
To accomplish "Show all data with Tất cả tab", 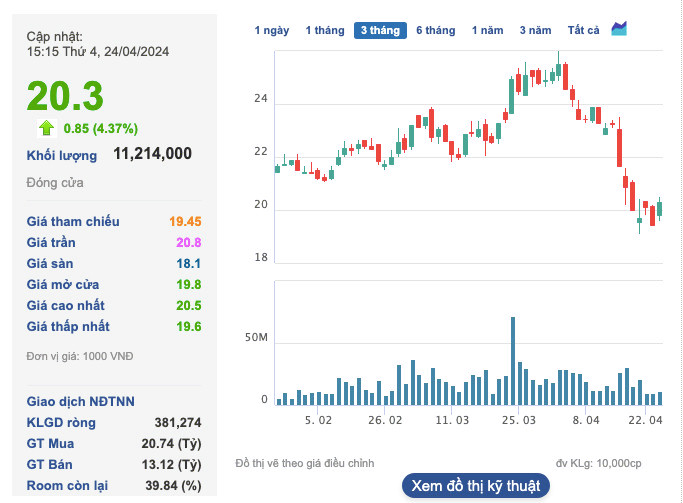I will (x=583, y=30).
